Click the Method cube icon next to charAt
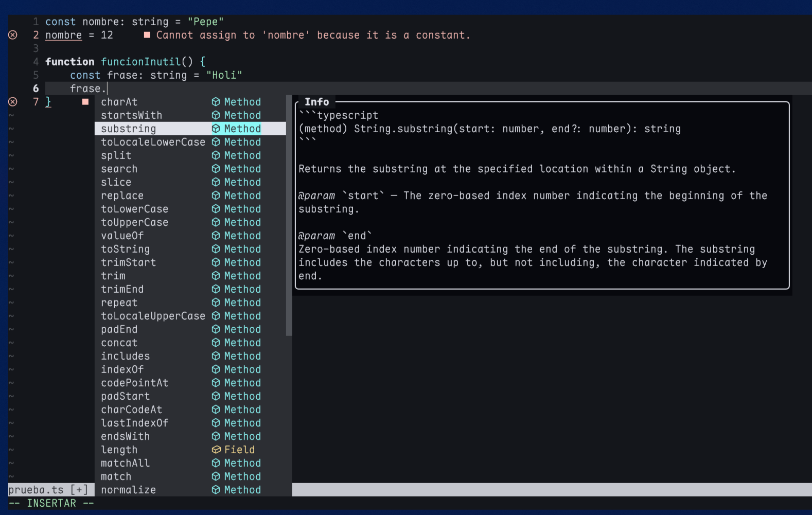Image resolution: width=812 pixels, height=515 pixels. [216, 102]
